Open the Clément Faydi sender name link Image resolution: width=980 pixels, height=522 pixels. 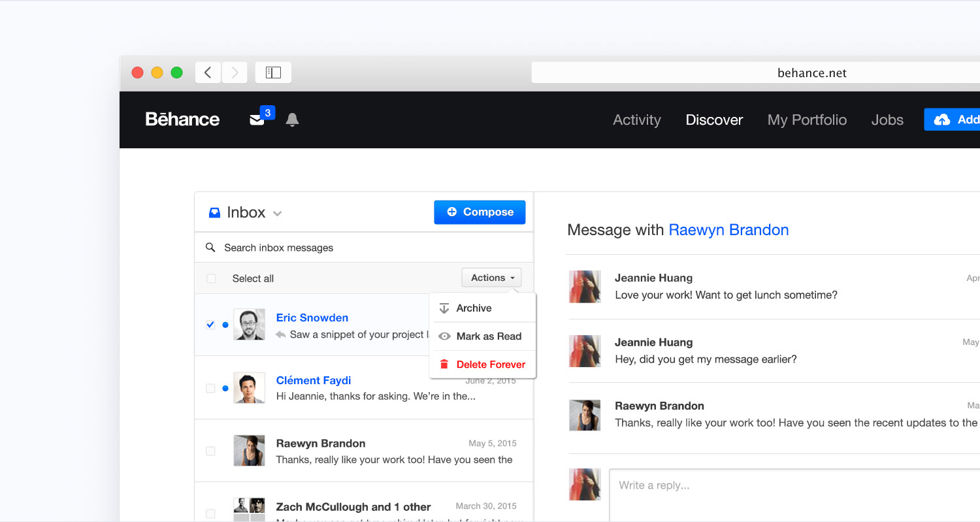pyautogui.click(x=314, y=380)
